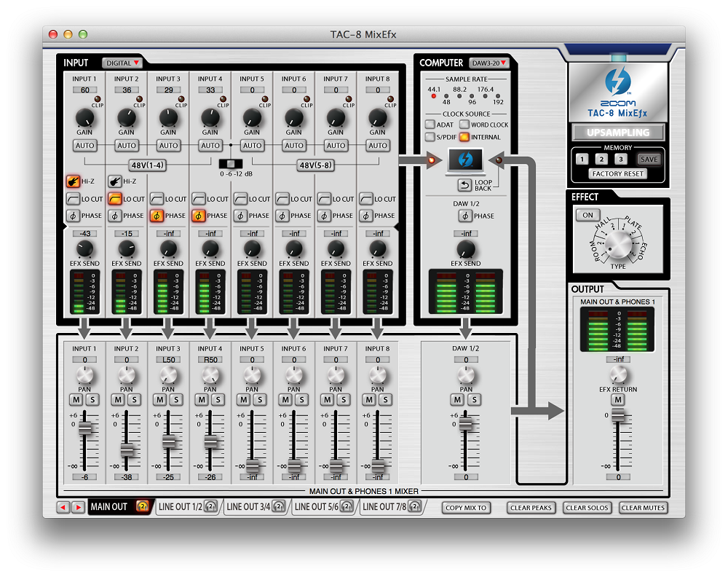Click the Loop Back arrow icon
This screenshot has width=728, height=577.
[464, 185]
